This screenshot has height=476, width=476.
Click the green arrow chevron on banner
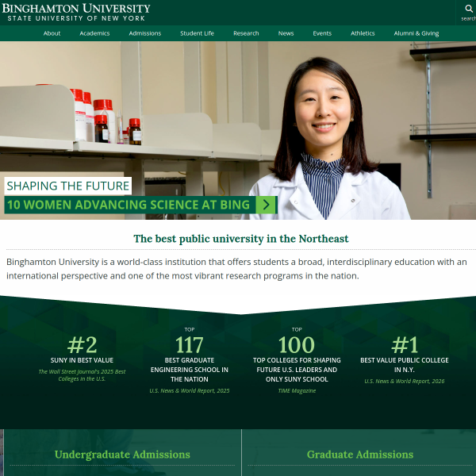coord(267,205)
